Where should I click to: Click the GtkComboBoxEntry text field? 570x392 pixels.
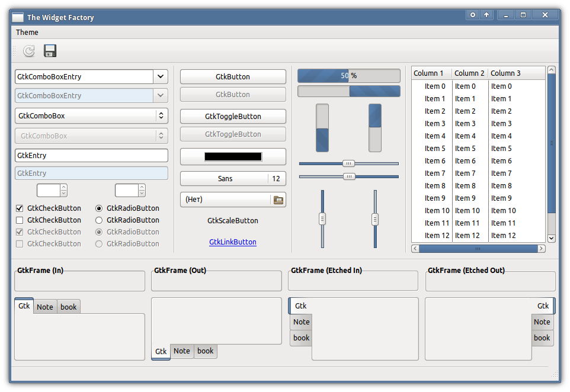[x=84, y=76]
